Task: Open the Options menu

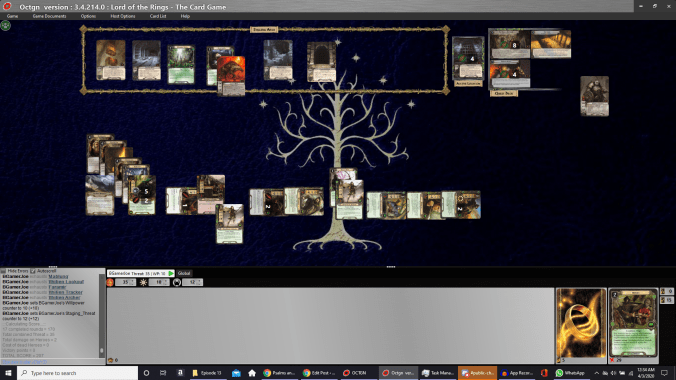Action: (x=88, y=16)
